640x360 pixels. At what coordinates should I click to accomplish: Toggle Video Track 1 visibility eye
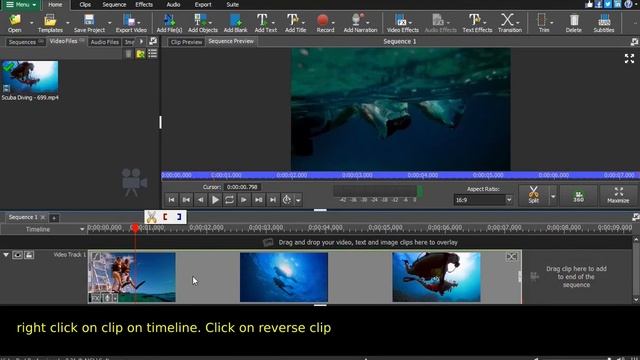pos(18,255)
